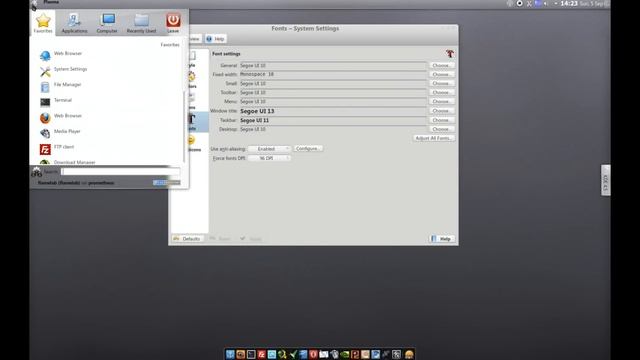Open the Favorites tab in launcher
Screen dimensions: 640x360
[x=43, y=23]
